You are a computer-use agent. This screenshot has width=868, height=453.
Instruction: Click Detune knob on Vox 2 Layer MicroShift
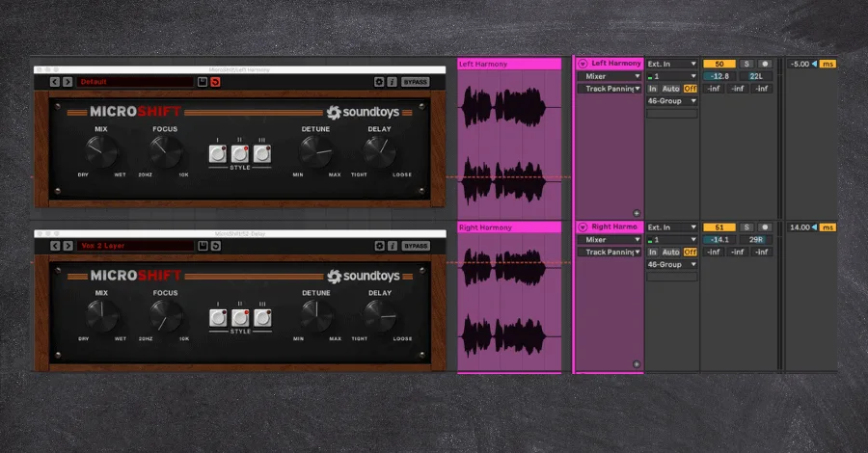coord(316,316)
